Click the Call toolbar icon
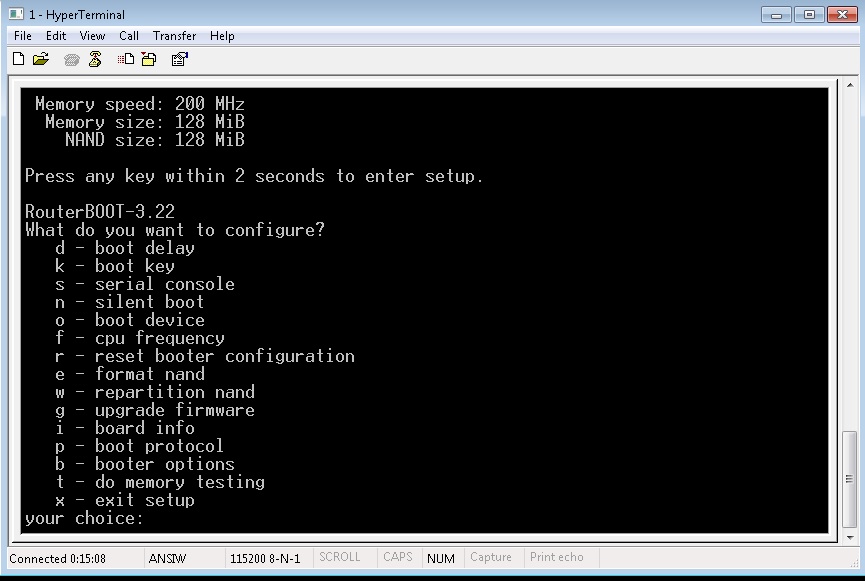Image resolution: width=865 pixels, height=581 pixels. [x=69, y=59]
